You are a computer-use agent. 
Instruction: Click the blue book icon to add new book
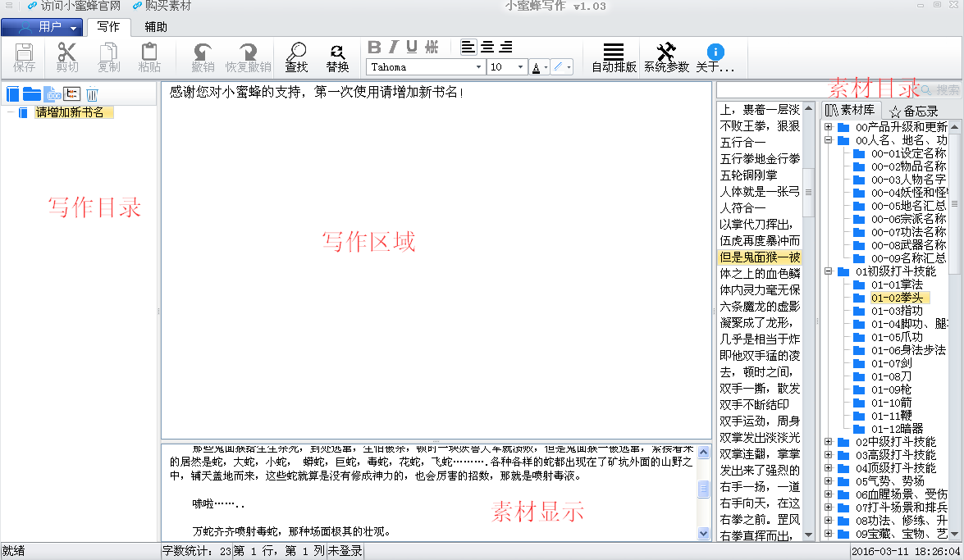point(12,94)
